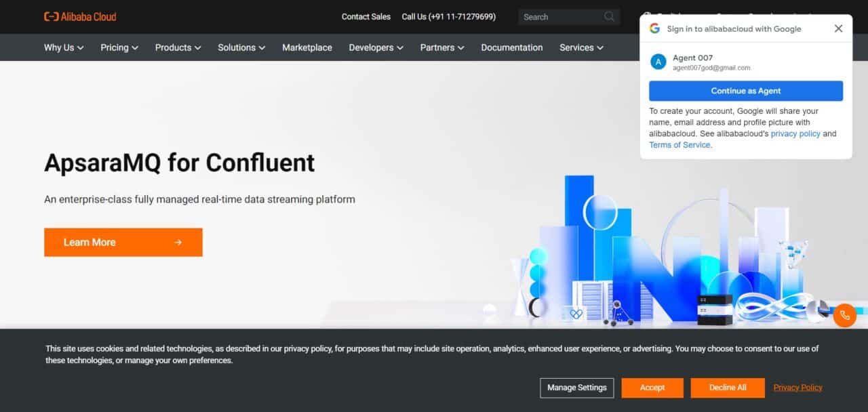The width and height of the screenshot is (868, 412).
Task: Click the enterprise-class data streaming platform subtitle
Action: pyautogui.click(x=199, y=199)
